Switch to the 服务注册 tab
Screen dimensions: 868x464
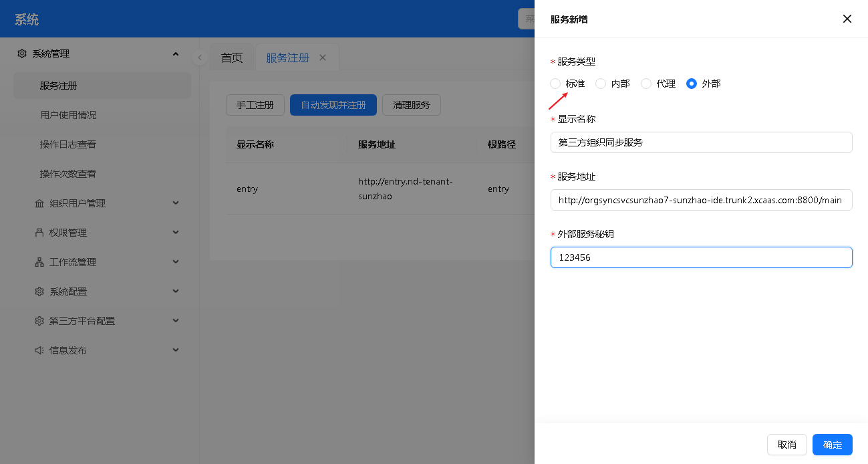coord(288,57)
